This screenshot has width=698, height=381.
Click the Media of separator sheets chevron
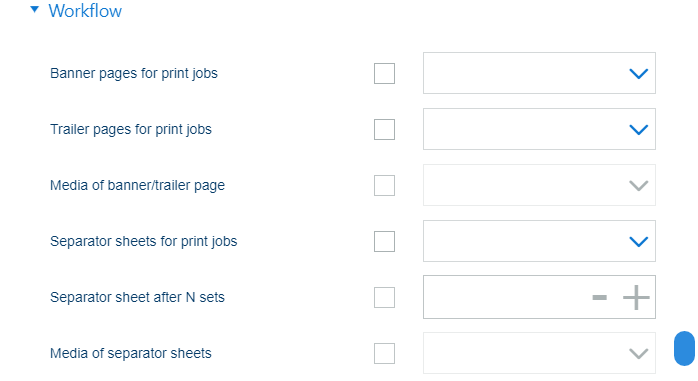point(638,354)
